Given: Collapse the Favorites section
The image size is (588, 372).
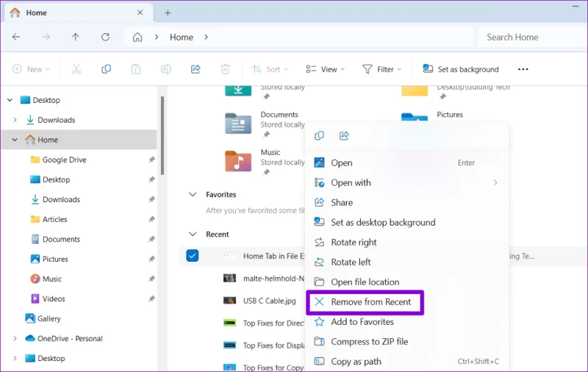Looking at the screenshot, I should point(193,194).
